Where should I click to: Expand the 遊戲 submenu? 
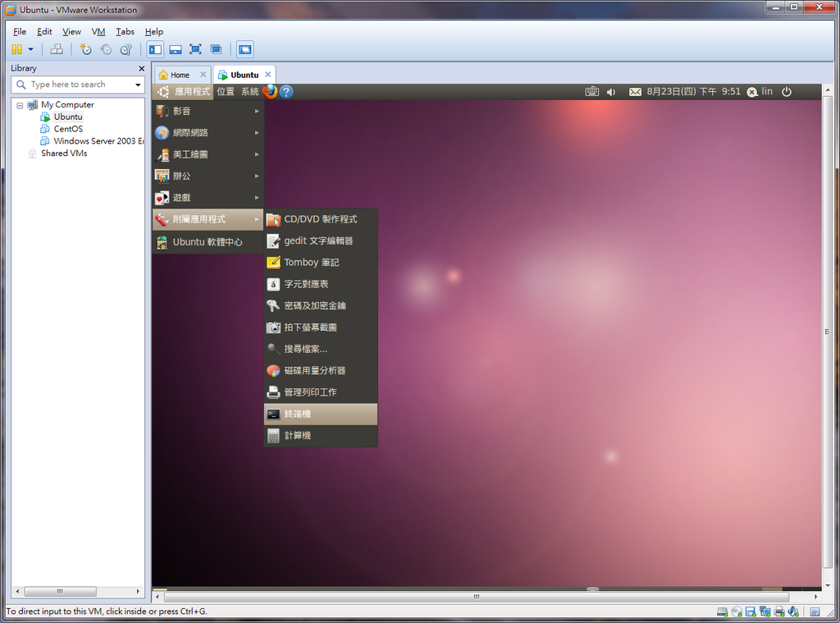pos(208,198)
